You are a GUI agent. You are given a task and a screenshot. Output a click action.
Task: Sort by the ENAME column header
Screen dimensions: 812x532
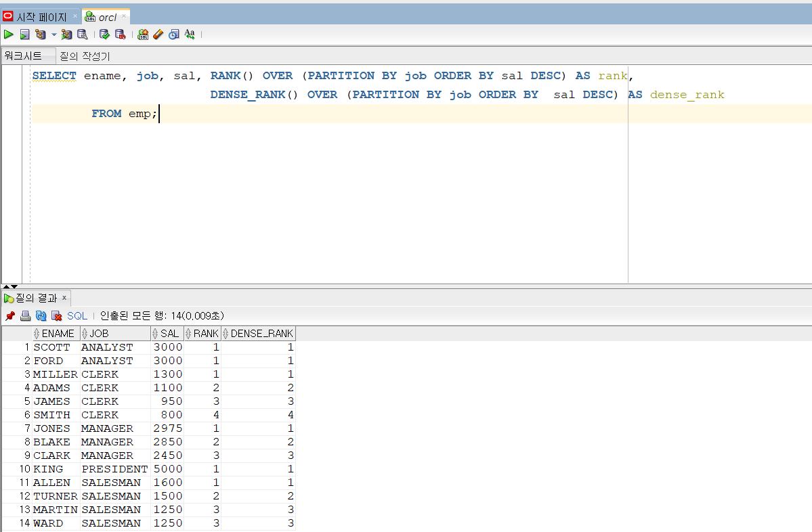[x=56, y=334]
